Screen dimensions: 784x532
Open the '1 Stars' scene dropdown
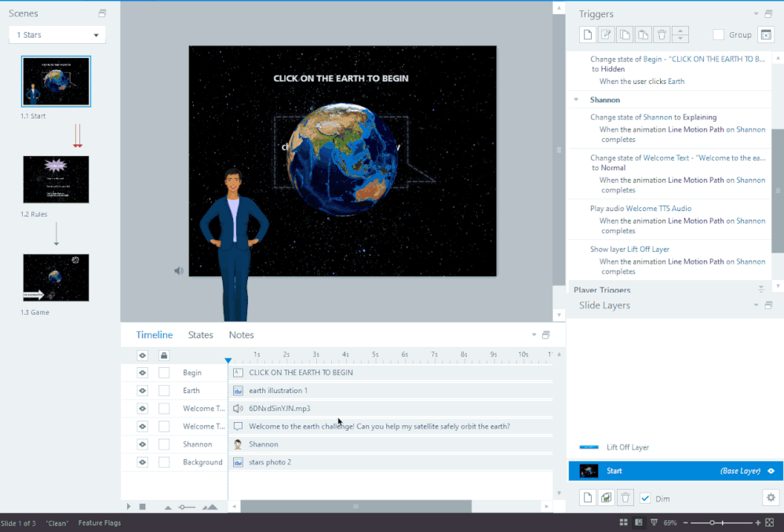pyautogui.click(x=57, y=35)
